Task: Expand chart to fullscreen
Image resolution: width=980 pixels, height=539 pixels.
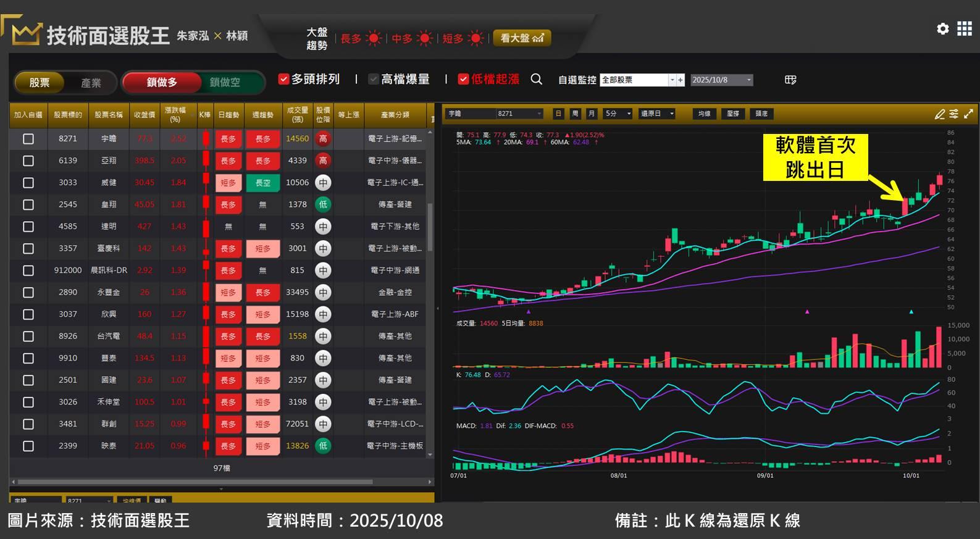Action: [968, 114]
